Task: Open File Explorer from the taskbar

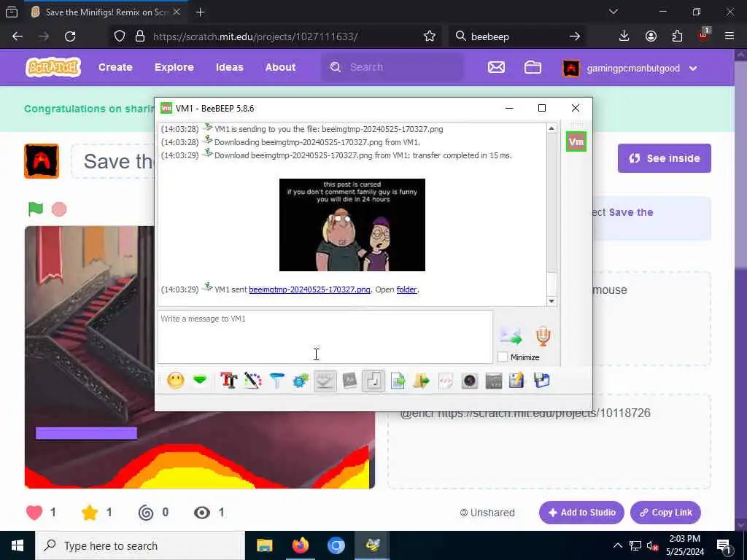Action: coord(264,545)
